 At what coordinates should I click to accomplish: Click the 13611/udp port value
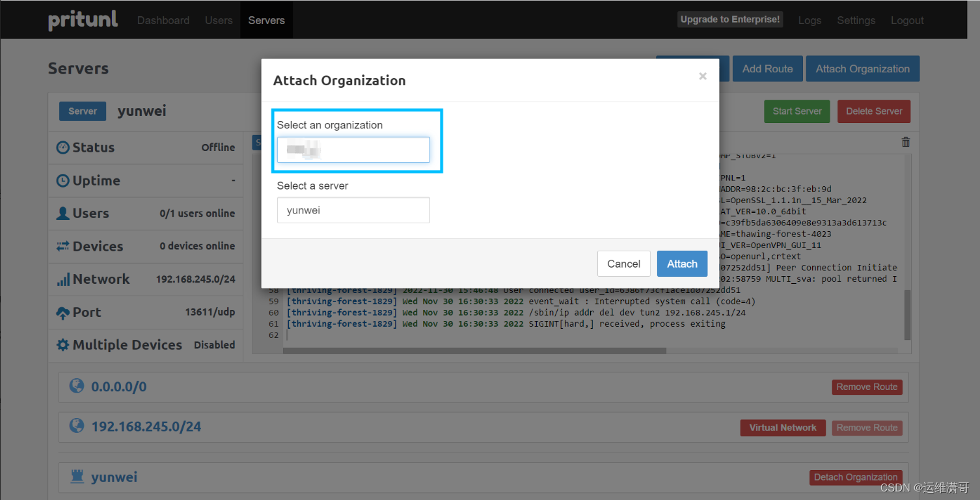click(x=210, y=312)
